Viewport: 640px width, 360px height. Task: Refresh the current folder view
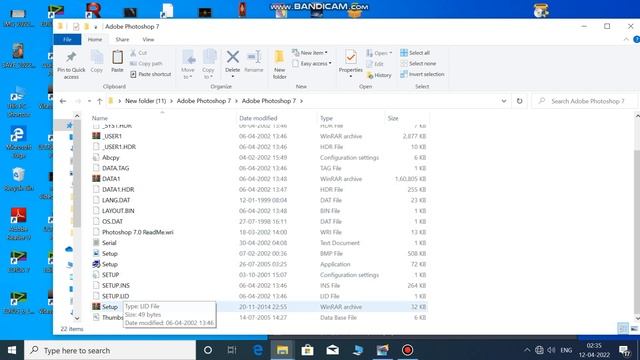coord(519,101)
